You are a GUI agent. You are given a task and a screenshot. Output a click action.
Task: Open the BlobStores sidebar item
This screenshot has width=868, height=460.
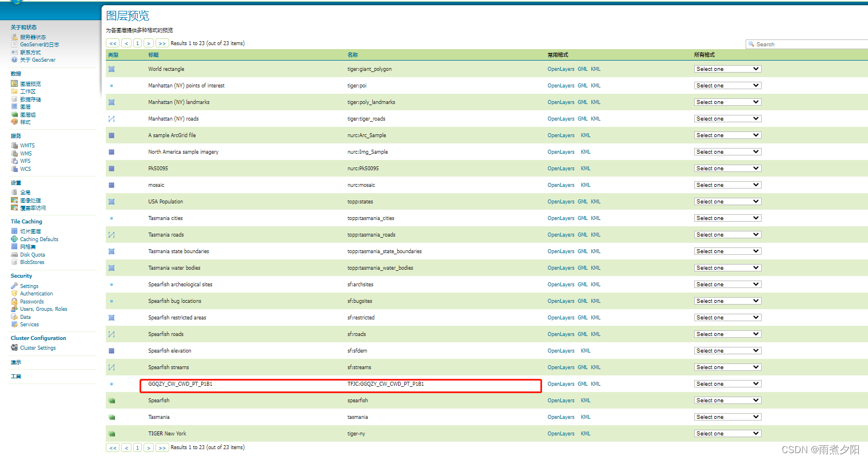32,262
